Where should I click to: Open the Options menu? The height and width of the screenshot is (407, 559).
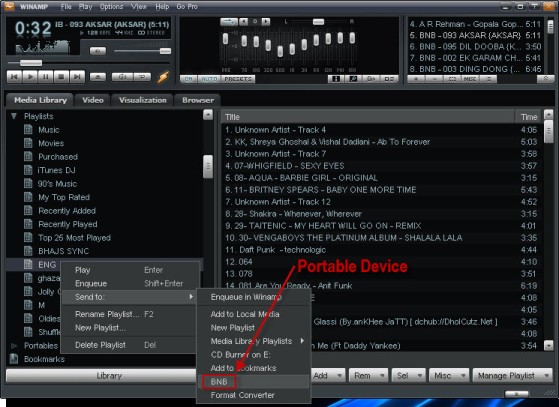tap(111, 7)
